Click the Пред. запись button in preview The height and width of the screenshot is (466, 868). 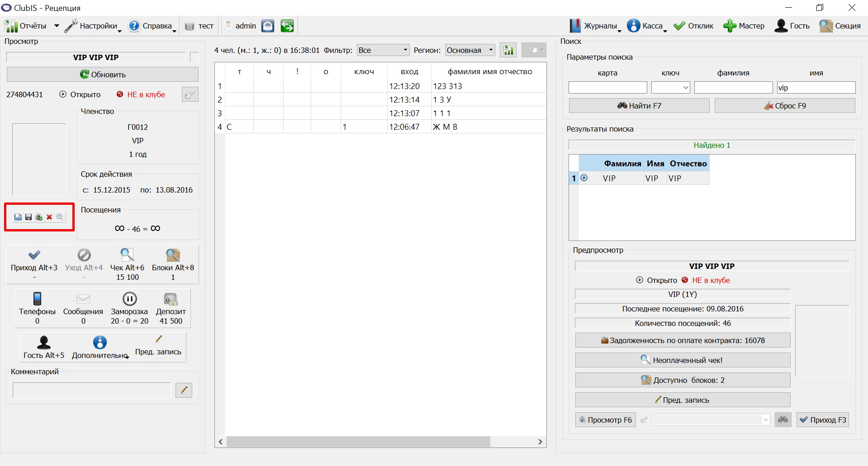click(x=683, y=400)
